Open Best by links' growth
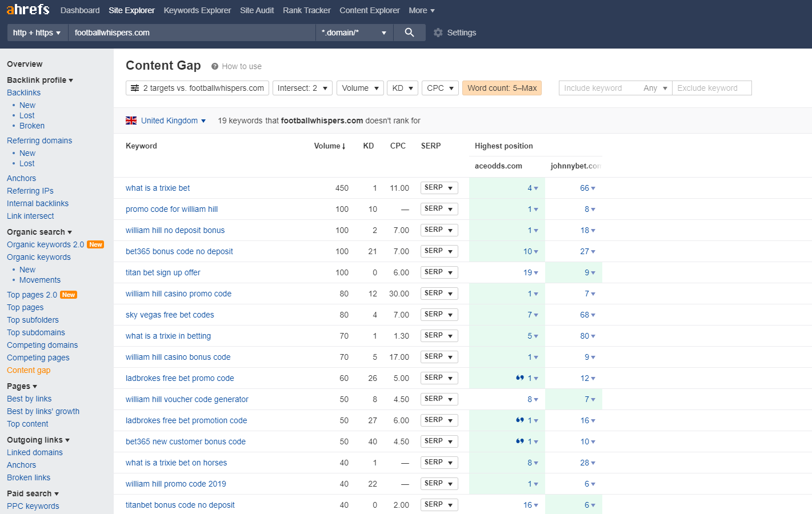 (x=43, y=411)
